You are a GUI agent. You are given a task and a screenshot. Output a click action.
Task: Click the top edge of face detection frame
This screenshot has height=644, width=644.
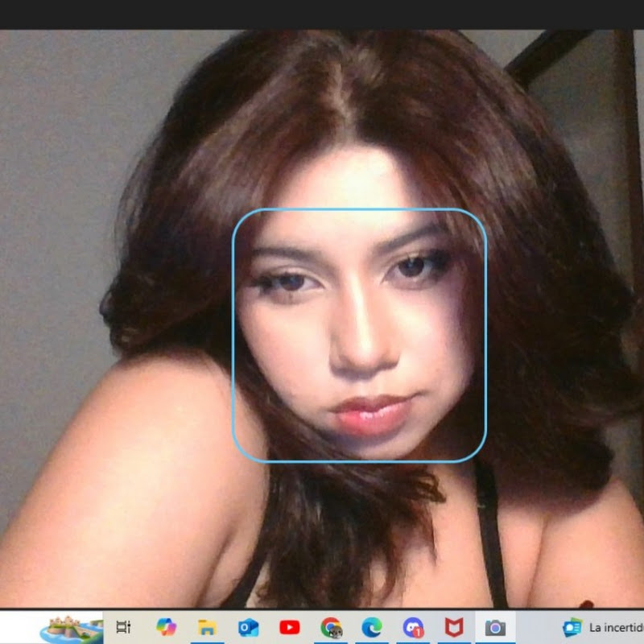(x=359, y=209)
